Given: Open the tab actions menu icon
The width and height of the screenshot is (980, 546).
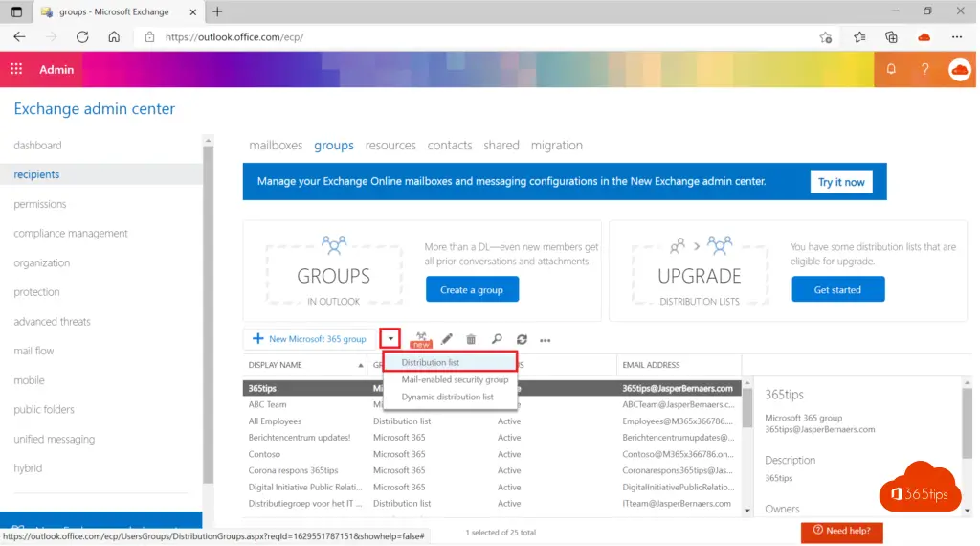Looking at the screenshot, I should (17, 11).
